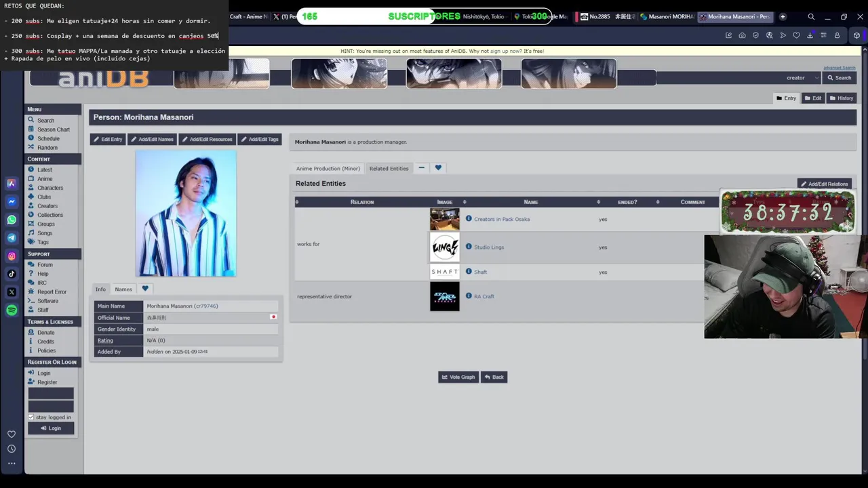This screenshot has height=488, width=868.
Task: Open X (Twitter) in Opera sidebar
Action: coord(12,292)
